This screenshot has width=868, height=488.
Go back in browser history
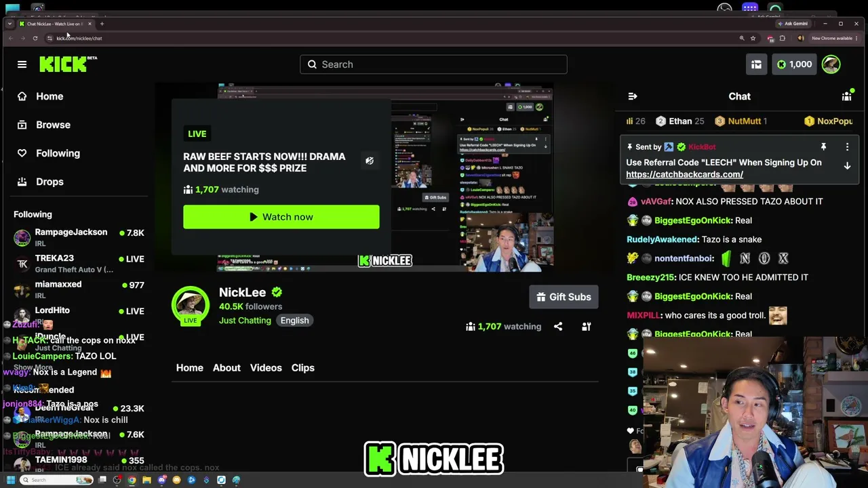coord(11,38)
